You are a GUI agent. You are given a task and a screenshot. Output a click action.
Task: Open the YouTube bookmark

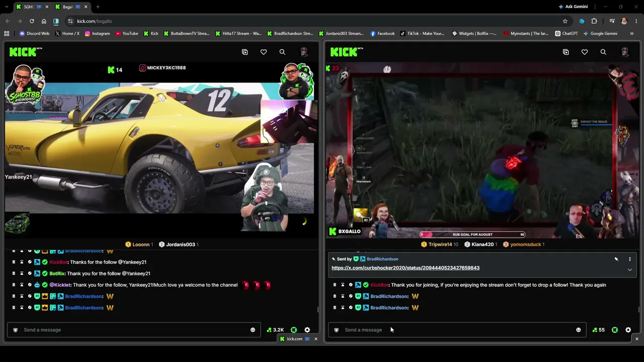coord(127,34)
